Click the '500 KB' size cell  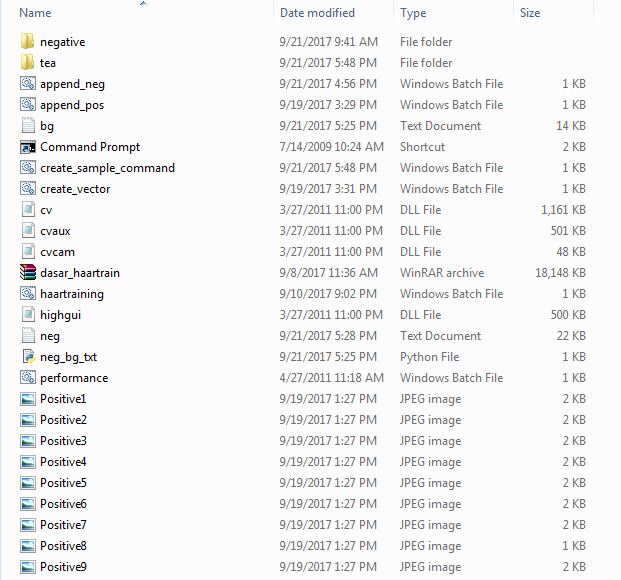(568, 315)
